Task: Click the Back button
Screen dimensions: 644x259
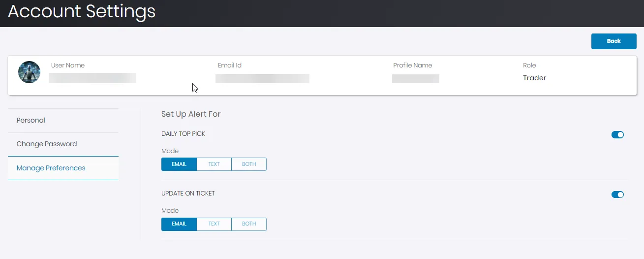Action: 613,41
